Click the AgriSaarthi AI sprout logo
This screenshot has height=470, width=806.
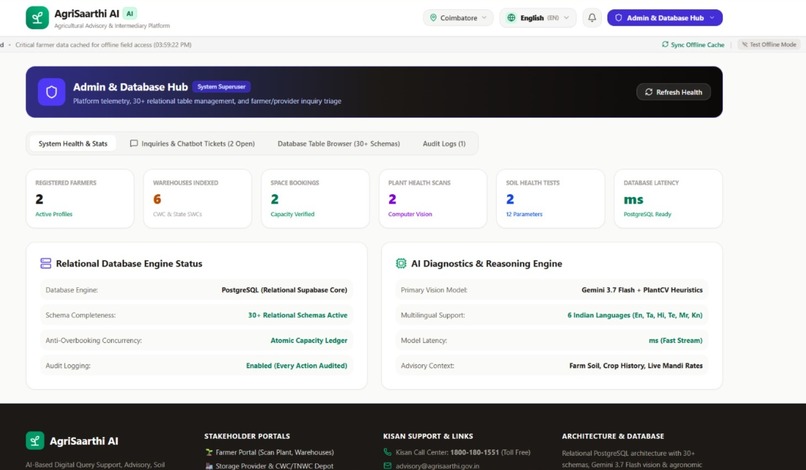pos(37,18)
